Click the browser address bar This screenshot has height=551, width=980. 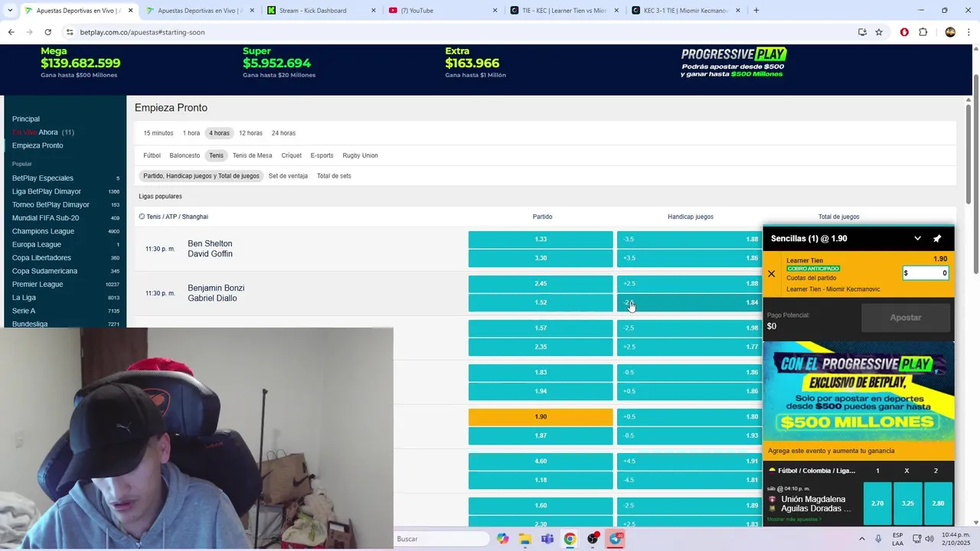tap(459, 32)
